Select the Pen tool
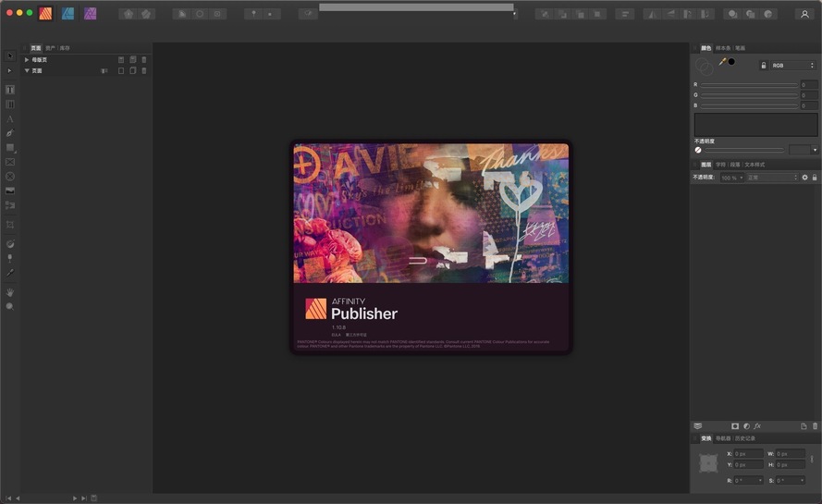The image size is (822, 504). pyautogui.click(x=10, y=133)
